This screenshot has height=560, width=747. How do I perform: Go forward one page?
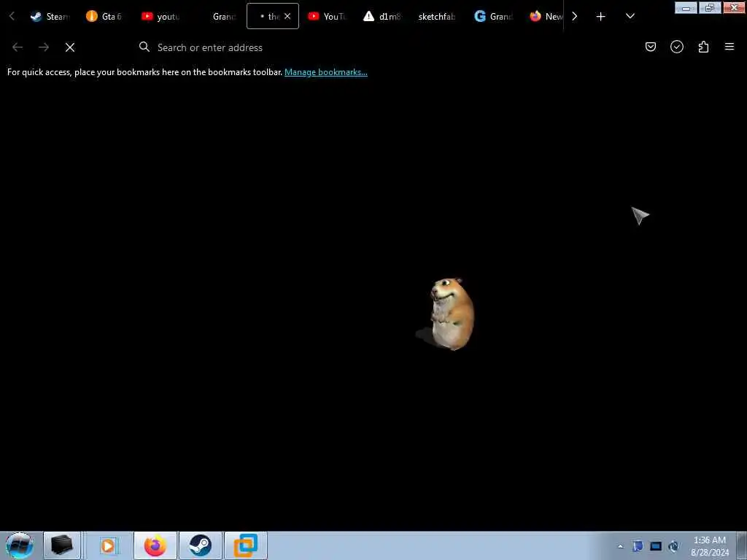click(44, 47)
